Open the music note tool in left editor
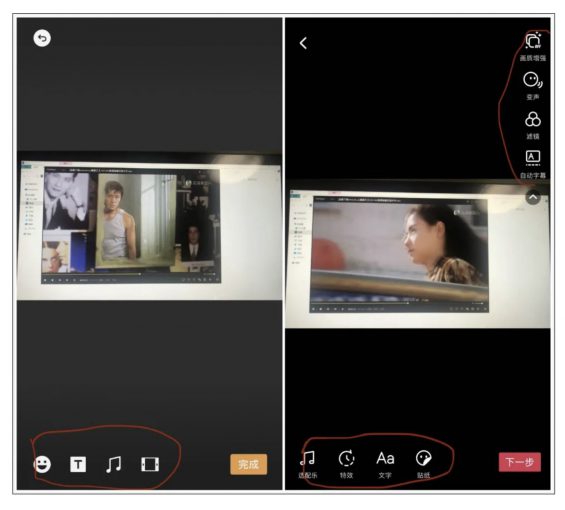The height and width of the screenshot is (510, 565). (114, 464)
